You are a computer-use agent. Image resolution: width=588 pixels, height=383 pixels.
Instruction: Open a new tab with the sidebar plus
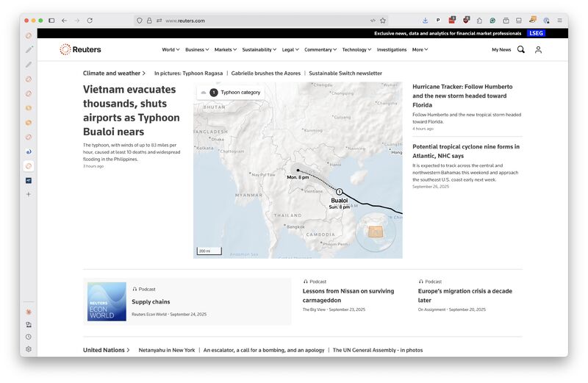point(29,194)
